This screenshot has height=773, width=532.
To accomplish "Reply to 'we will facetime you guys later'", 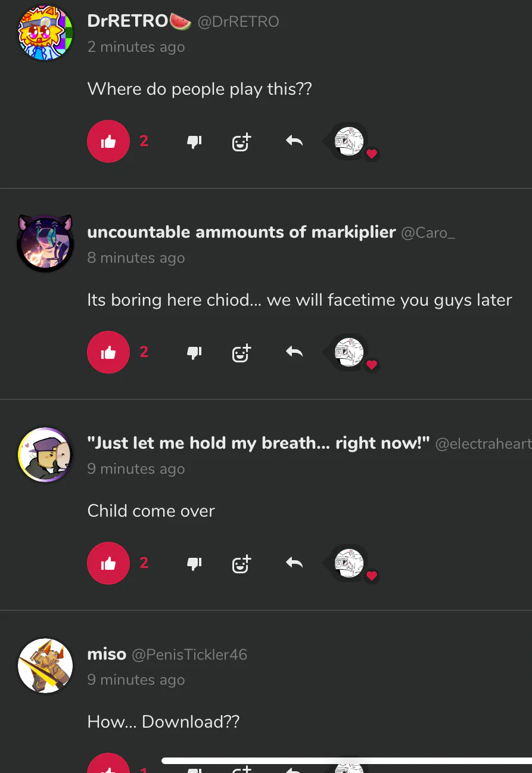I will click(294, 352).
